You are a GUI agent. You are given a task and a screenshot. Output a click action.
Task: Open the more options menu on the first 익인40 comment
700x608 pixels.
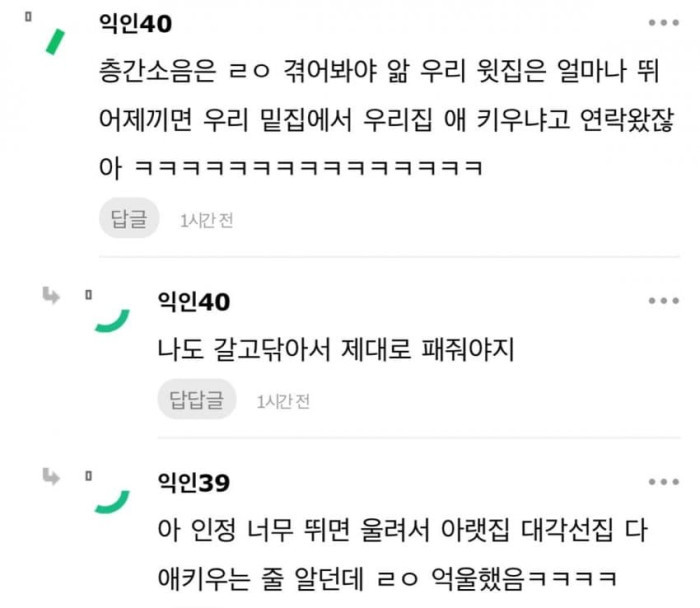[664, 22]
